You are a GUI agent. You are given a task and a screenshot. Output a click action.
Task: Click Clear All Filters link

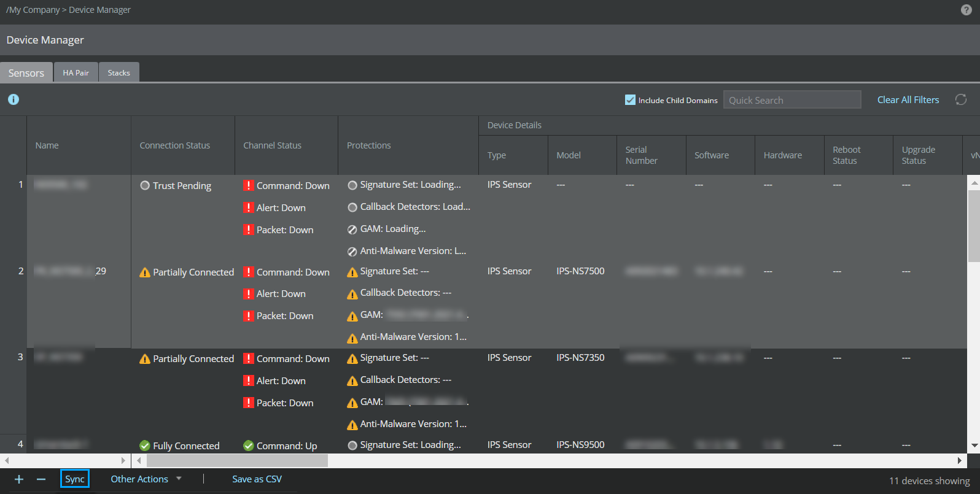tap(908, 99)
